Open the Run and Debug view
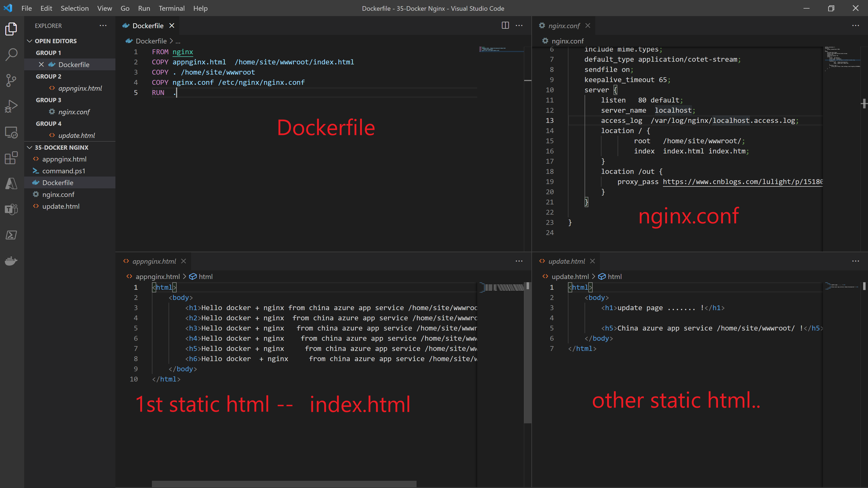 (x=12, y=106)
